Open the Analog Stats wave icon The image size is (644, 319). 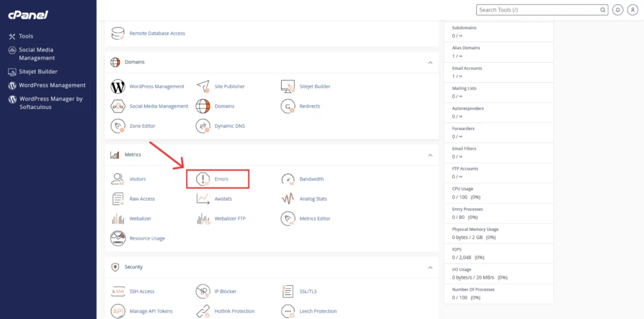(288, 199)
